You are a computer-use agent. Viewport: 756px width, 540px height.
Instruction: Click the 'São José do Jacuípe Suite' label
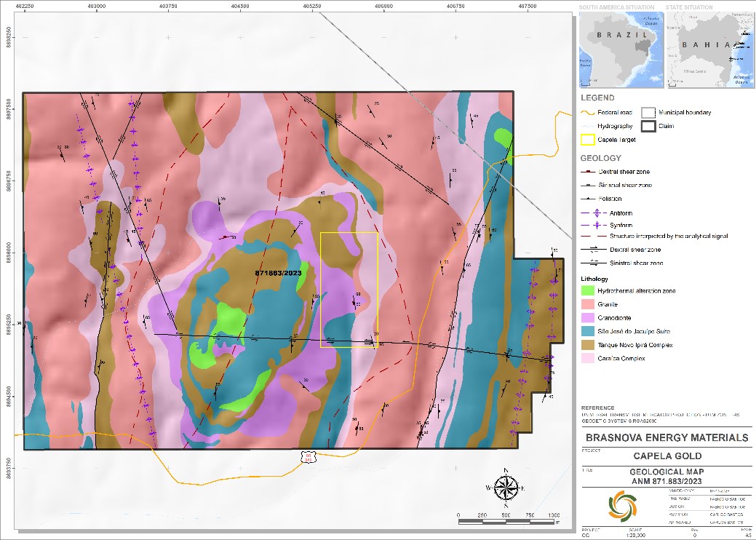pyautogui.click(x=634, y=331)
